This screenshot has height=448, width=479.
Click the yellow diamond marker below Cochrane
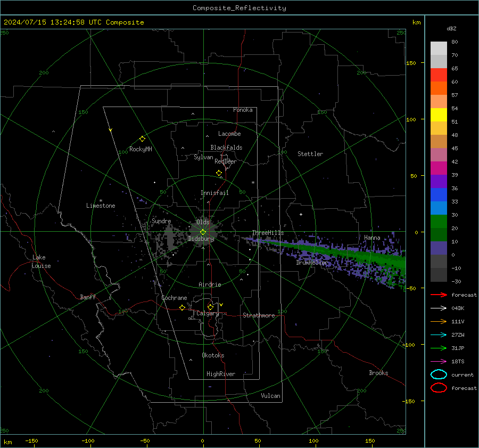pos(182,307)
